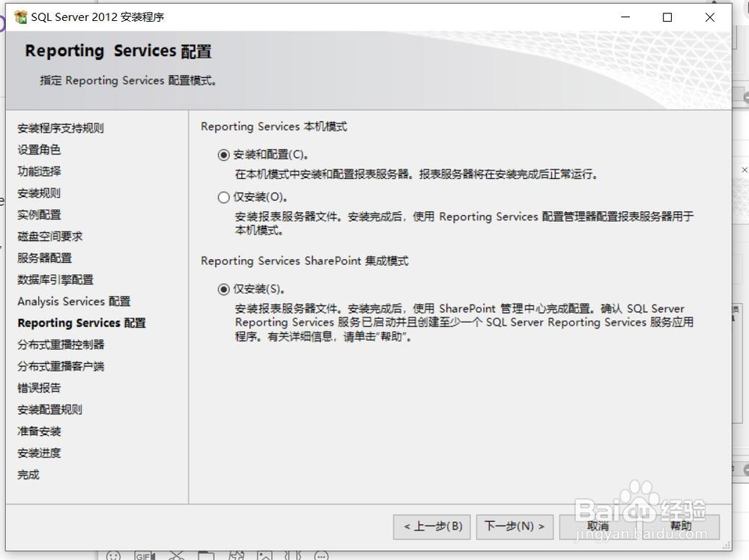
Task: Close the SQL Server 2012 setup window
Action: point(710,17)
